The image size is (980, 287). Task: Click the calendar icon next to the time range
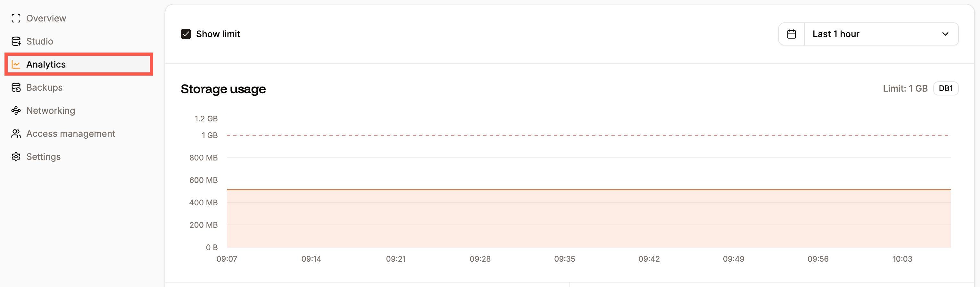[x=792, y=34]
